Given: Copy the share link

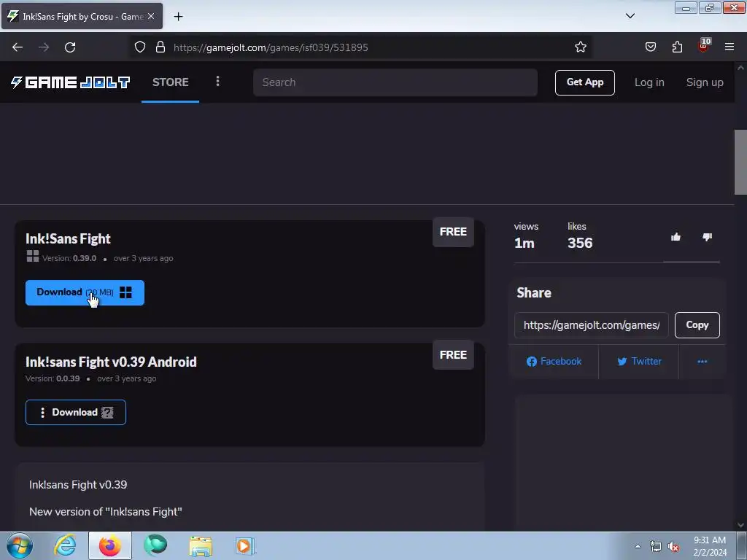Looking at the screenshot, I should [x=697, y=325].
